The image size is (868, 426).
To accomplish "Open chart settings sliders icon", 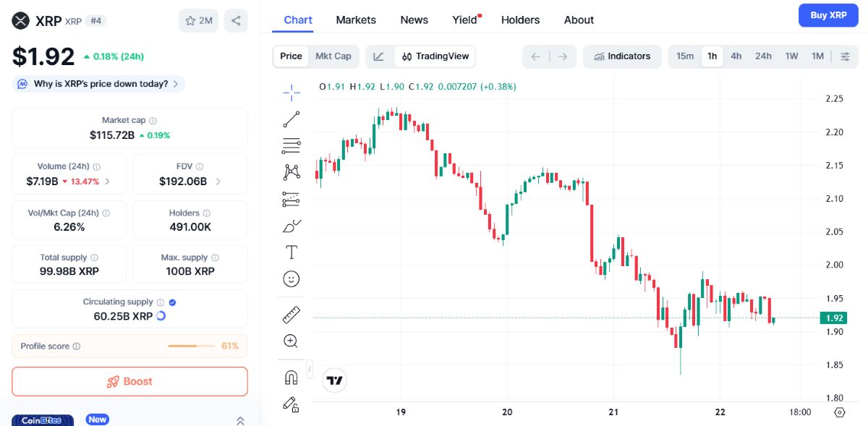I will (x=845, y=56).
